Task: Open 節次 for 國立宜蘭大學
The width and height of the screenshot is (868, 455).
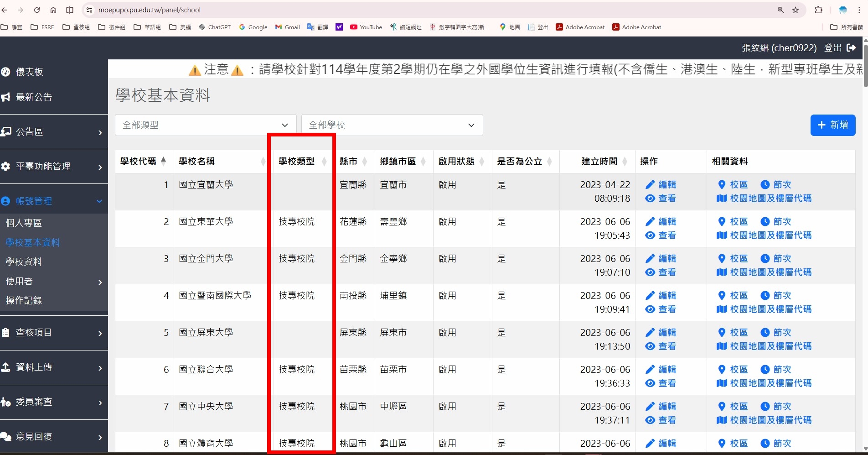Action: pyautogui.click(x=776, y=184)
